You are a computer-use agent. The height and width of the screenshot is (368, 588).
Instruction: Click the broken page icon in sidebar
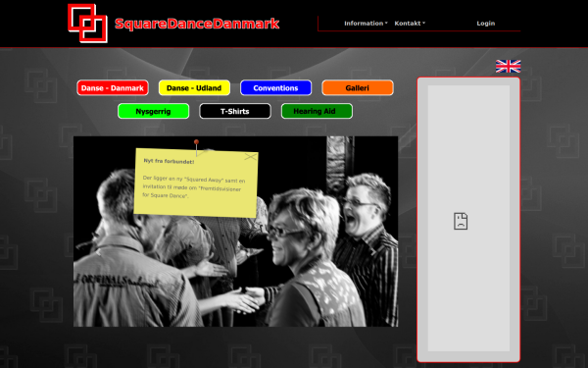pyautogui.click(x=461, y=221)
